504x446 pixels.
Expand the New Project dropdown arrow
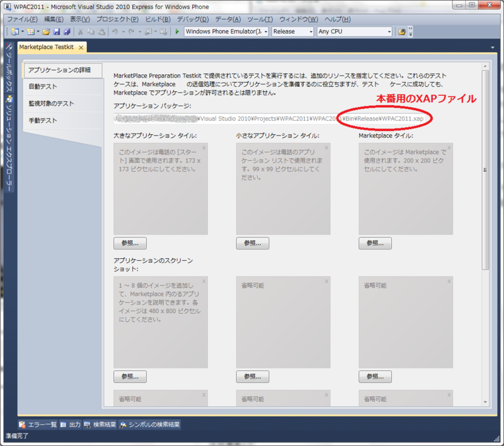click(23, 31)
